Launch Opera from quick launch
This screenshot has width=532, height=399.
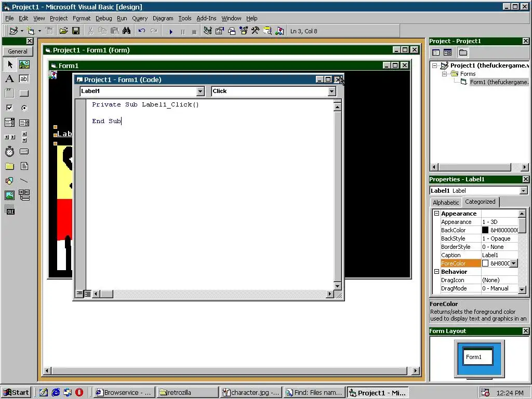[79, 393]
